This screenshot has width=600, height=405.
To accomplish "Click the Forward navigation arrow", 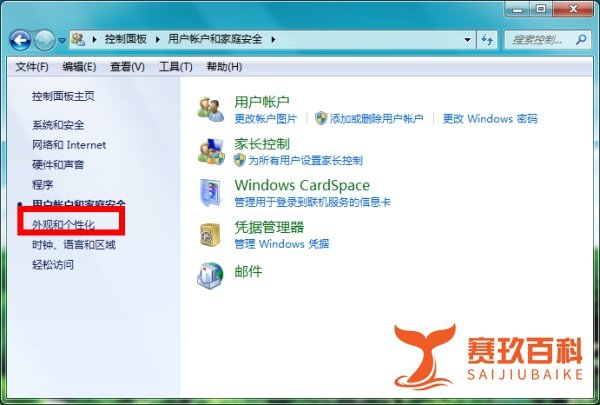I will [x=44, y=40].
